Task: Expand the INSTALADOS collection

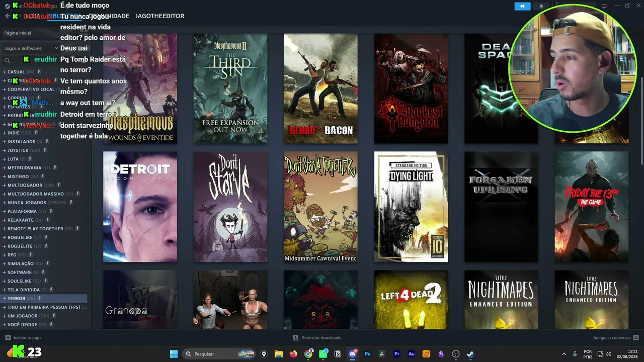Action: click(x=4, y=142)
